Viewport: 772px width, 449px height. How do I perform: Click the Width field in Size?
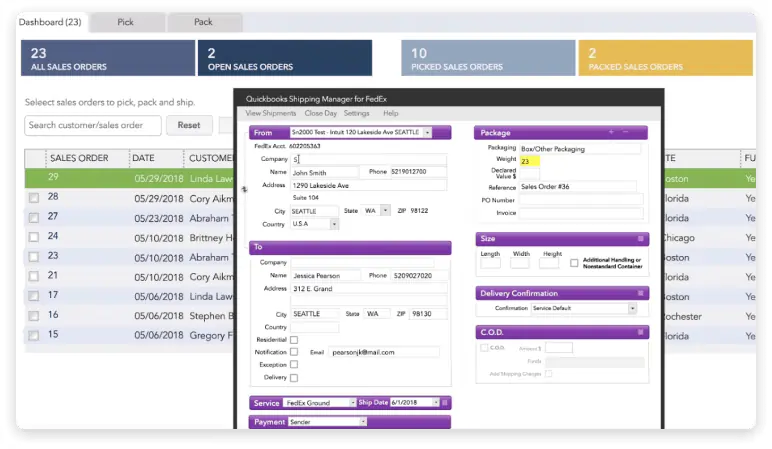520,263
